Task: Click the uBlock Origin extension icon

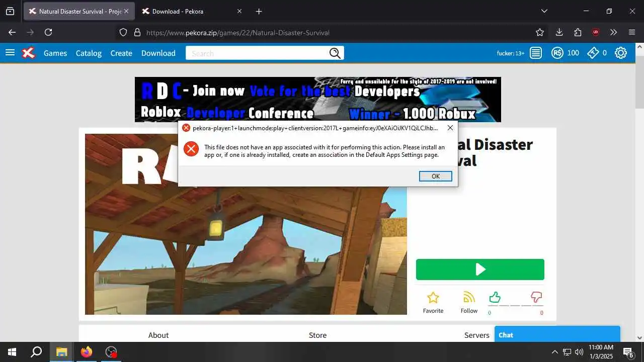Action: [x=596, y=32]
